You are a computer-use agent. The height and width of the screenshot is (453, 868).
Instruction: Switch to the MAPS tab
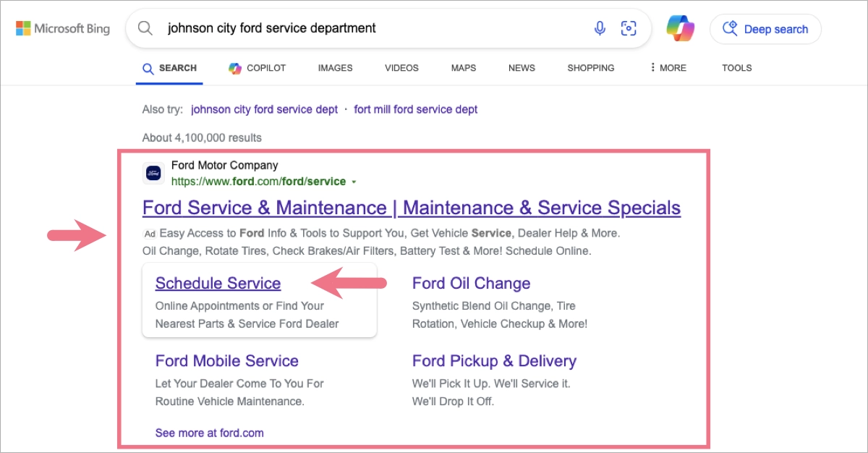point(463,67)
